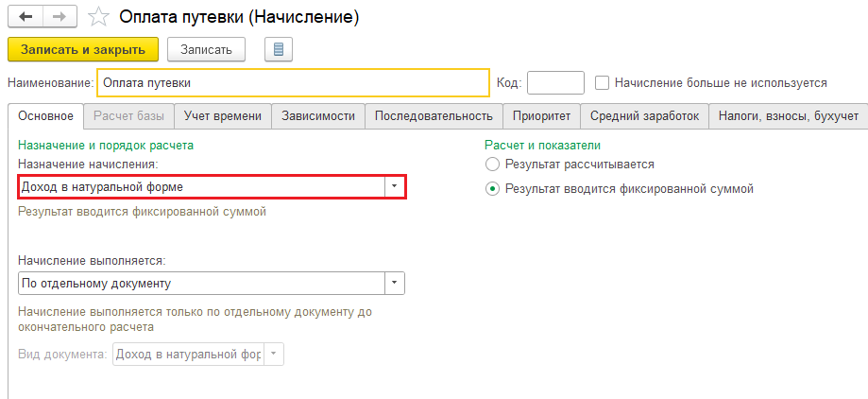Expand 'Назначение начисления' dropdown arrow
868x399 pixels.
394,187
